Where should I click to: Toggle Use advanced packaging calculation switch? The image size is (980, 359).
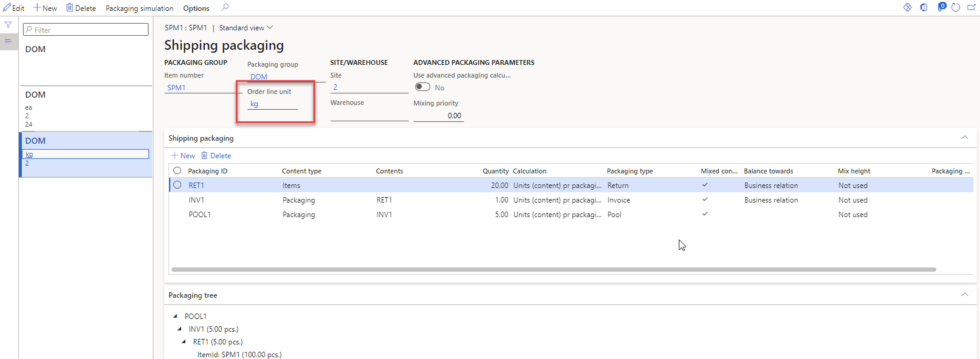point(422,87)
